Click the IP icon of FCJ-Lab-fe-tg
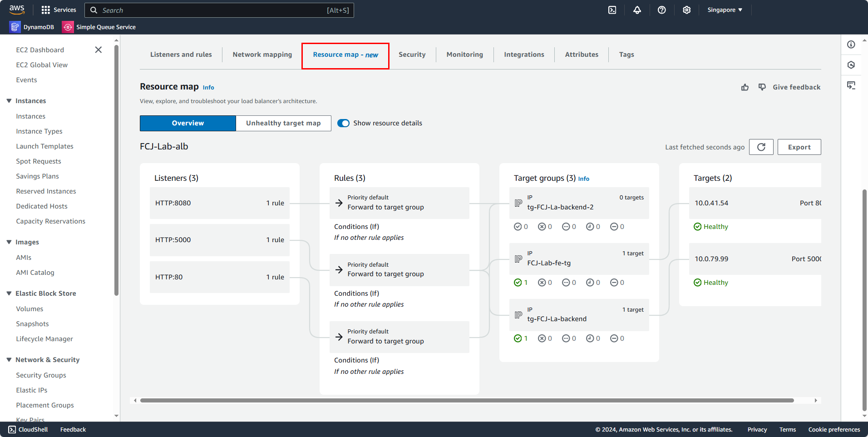 [518, 259]
